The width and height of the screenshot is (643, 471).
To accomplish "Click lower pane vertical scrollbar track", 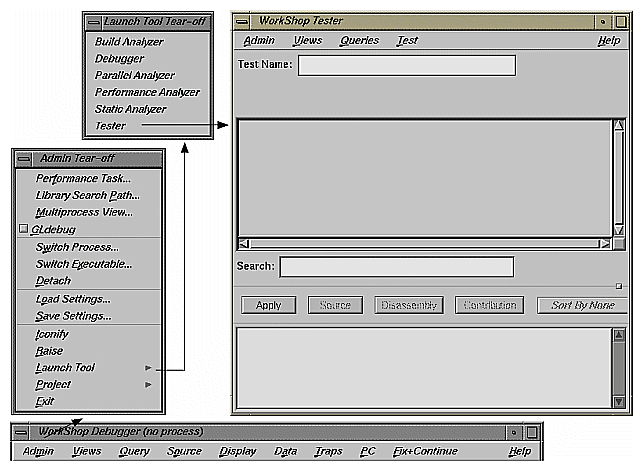I will coord(619,369).
